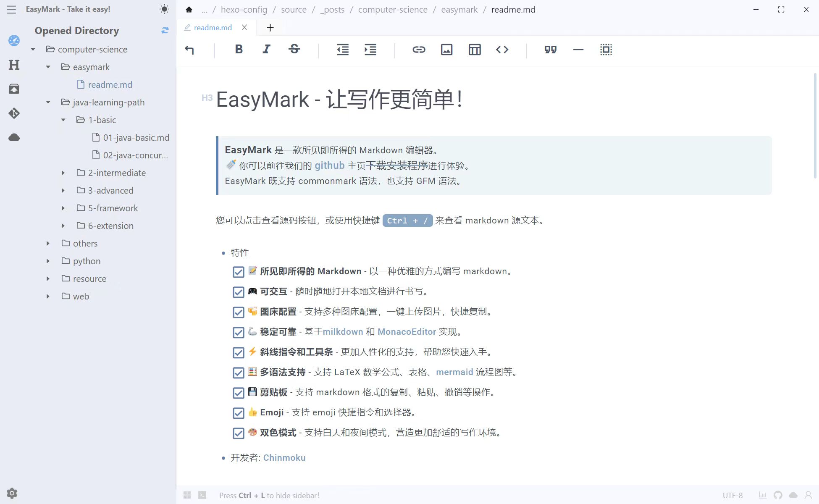Click the select-all dashed square icon
This screenshot has height=504, width=819.
[x=606, y=50]
